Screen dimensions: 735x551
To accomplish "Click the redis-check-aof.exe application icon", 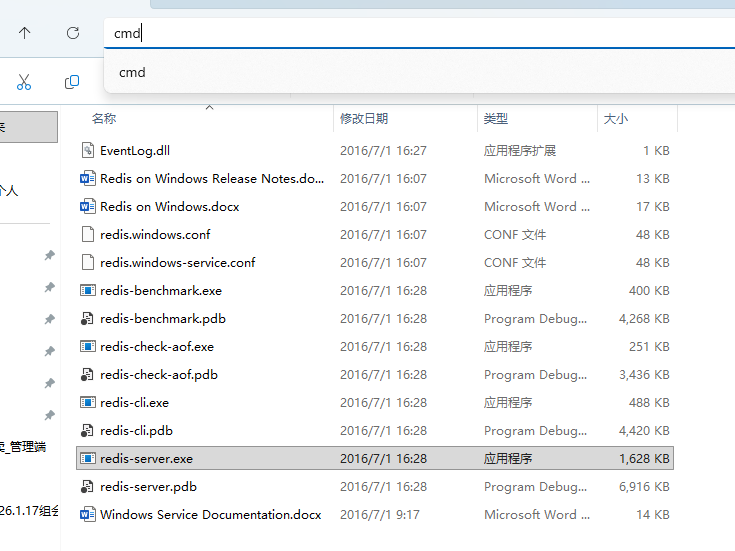I will click(88, 346).
